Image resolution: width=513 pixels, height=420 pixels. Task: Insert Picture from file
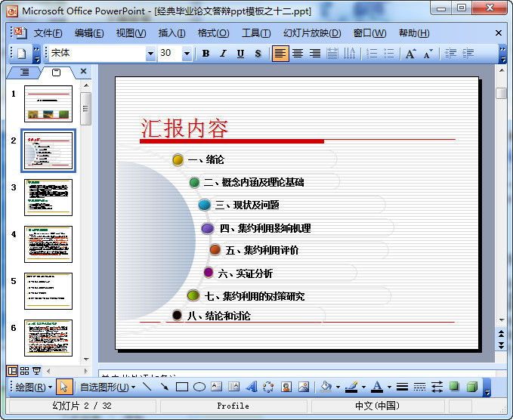coord(304,387)
